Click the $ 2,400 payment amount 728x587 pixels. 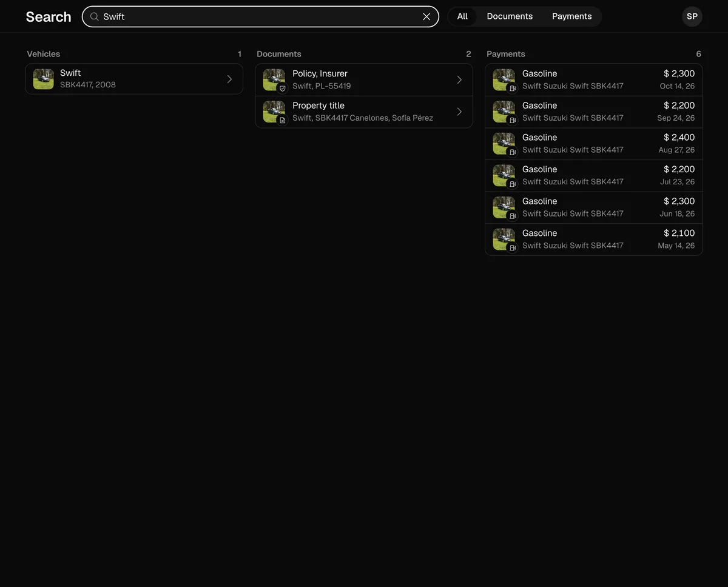tap(679, 137)
